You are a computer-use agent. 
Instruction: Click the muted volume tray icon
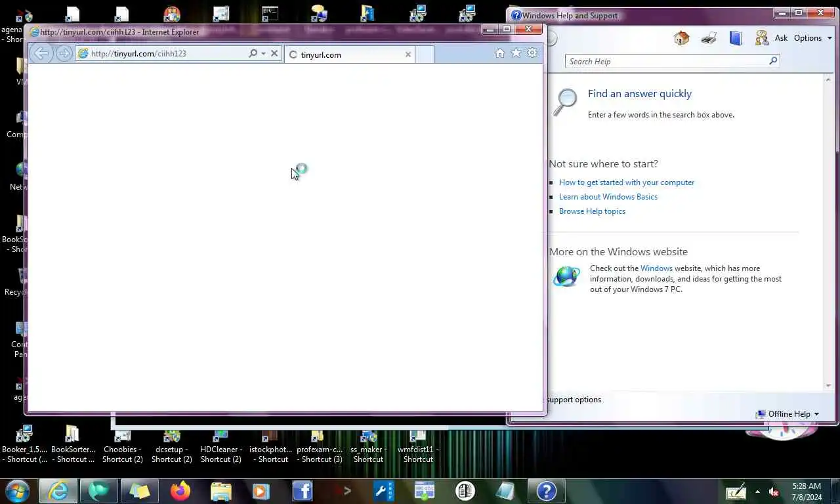774,491
